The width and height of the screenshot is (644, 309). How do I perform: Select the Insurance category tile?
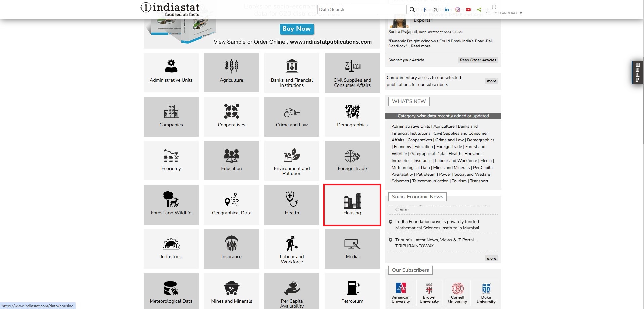[x=231, y=249]
